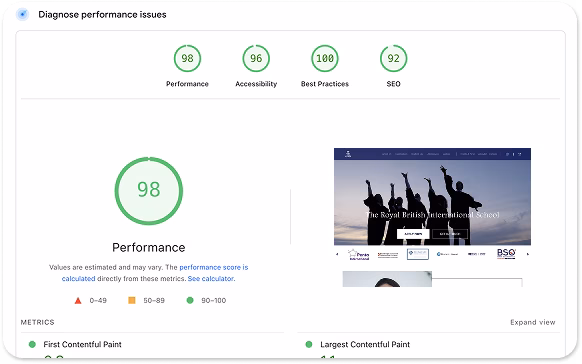The width and height of the screenshot is (582, 364).
Task: Select the SEO score gauge 92
Action: pos(393,58)
